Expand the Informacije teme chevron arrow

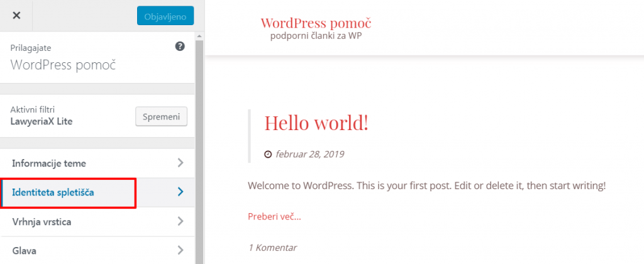pyautogui.click(x=180, y=163)
